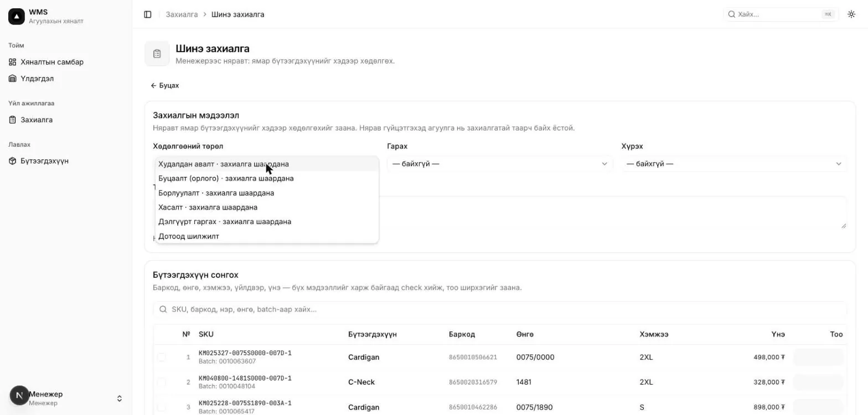Click the Хайх search field
The height and width of the screenshot is (415, 868).
tap(781, 14)
